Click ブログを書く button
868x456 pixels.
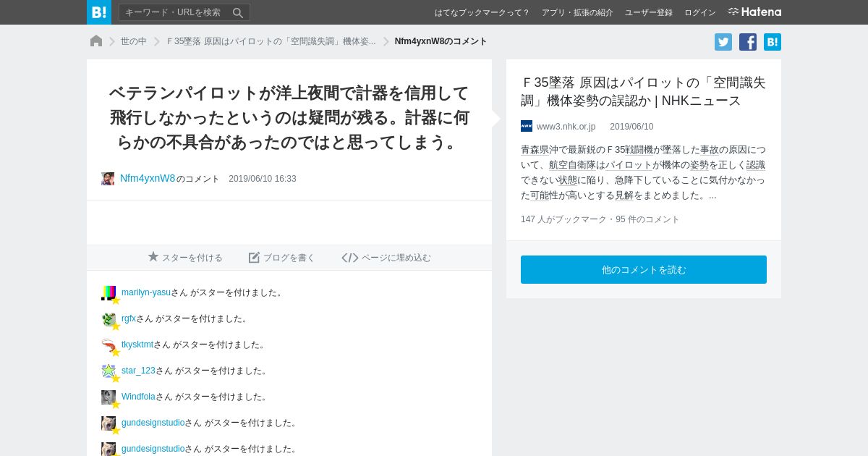[x=282, y=258]
